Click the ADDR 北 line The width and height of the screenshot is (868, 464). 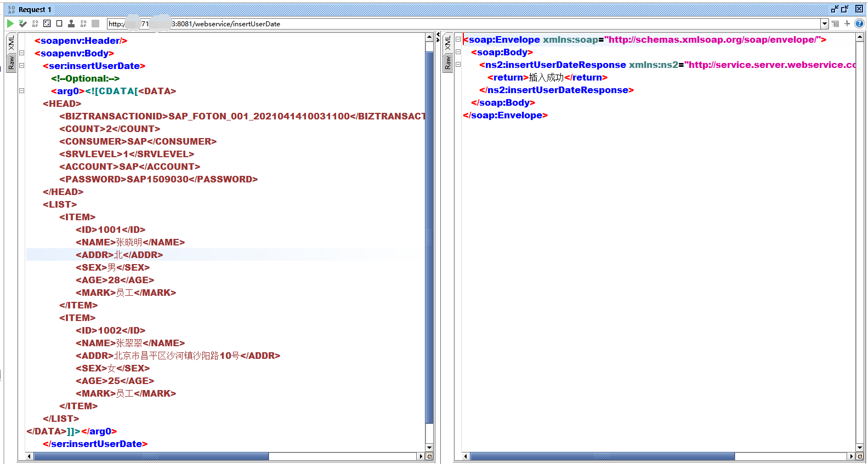120,255
